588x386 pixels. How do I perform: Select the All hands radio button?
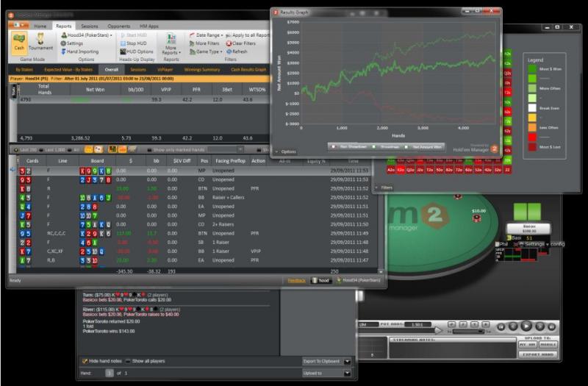click(x=71, y=150)
